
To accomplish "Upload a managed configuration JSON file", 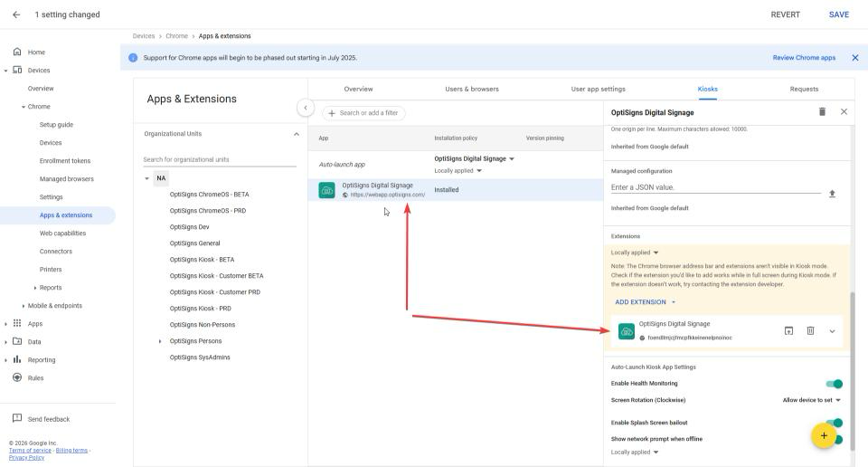I will click(x=832, y=194).
